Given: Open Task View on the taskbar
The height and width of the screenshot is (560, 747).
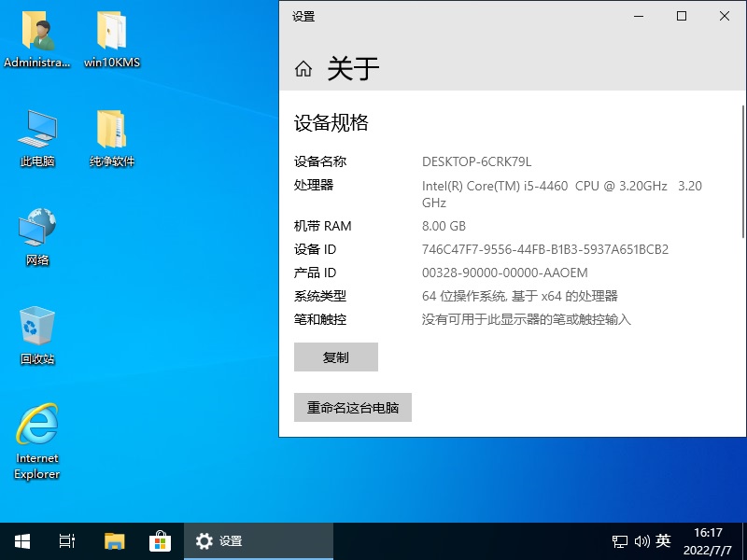Looking at the screenshot, I should tap(65, 540).
